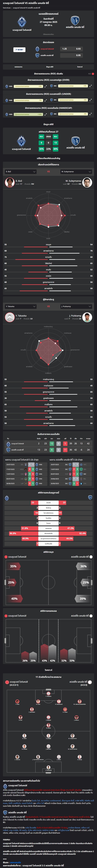Open the M. Suleymanov player dropdown
The image size is (97, 868).
pos(76,171)
